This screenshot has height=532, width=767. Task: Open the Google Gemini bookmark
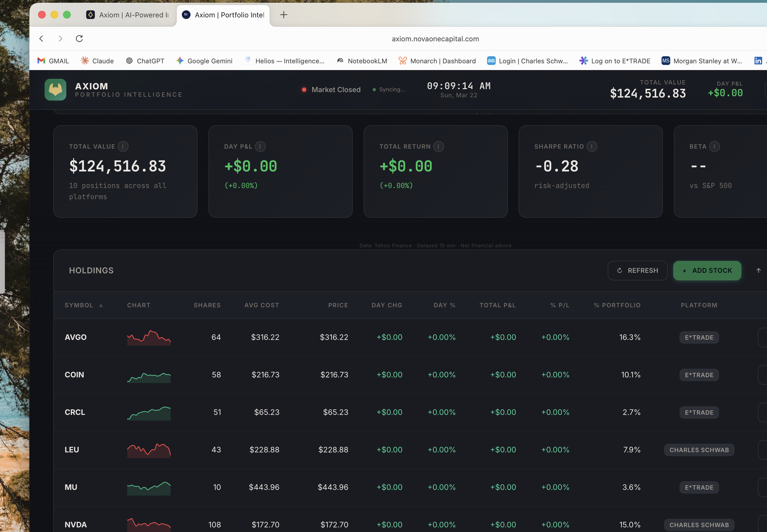click(x=204, y=61)
